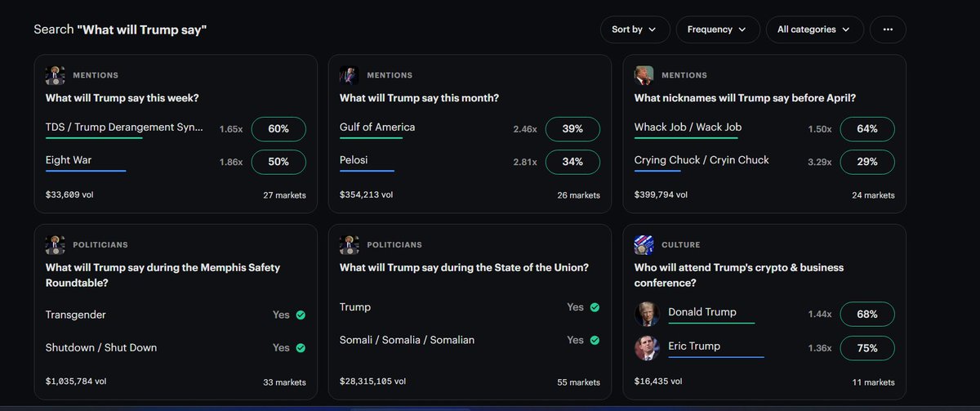Click '24 markets' count

tap(874, 195)
